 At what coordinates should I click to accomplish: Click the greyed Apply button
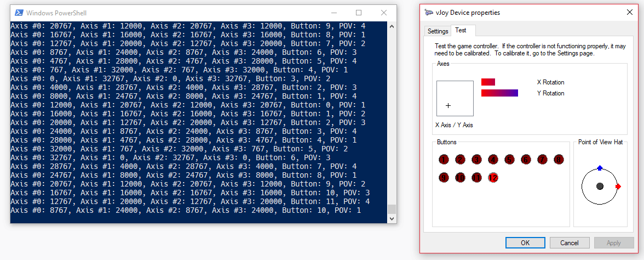(613, 242)
